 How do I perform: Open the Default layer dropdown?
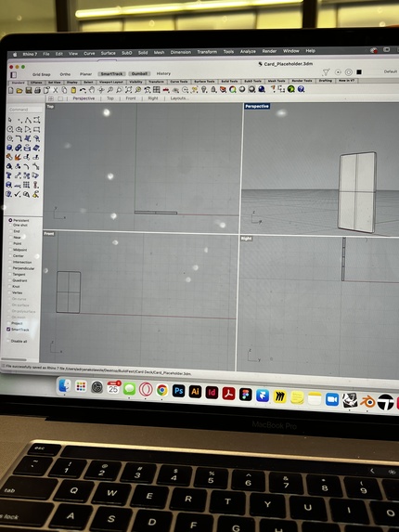(x=391, y=71)
